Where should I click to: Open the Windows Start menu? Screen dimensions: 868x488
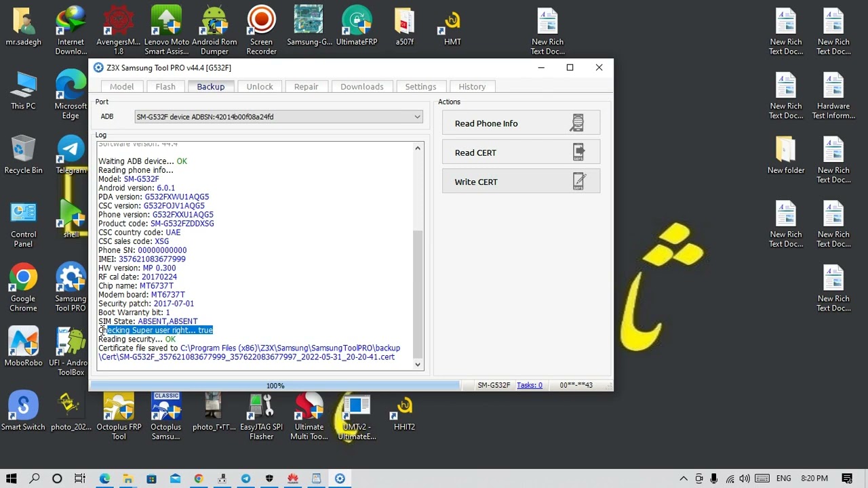pos(12,479)
